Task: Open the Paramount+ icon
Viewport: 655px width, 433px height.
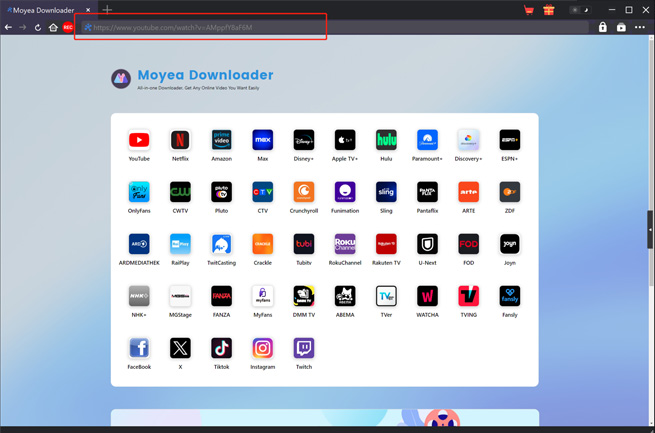Action: pyautogui.click(x=427, y=140)
